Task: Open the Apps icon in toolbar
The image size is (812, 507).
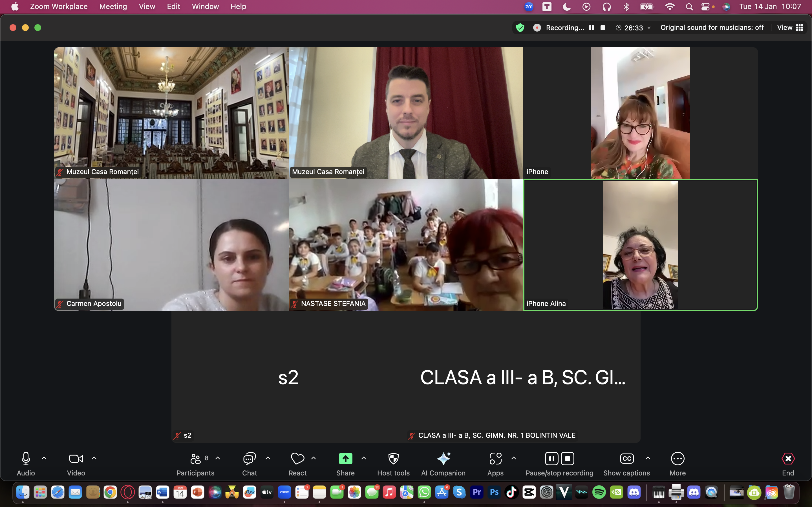Action: 495,459
